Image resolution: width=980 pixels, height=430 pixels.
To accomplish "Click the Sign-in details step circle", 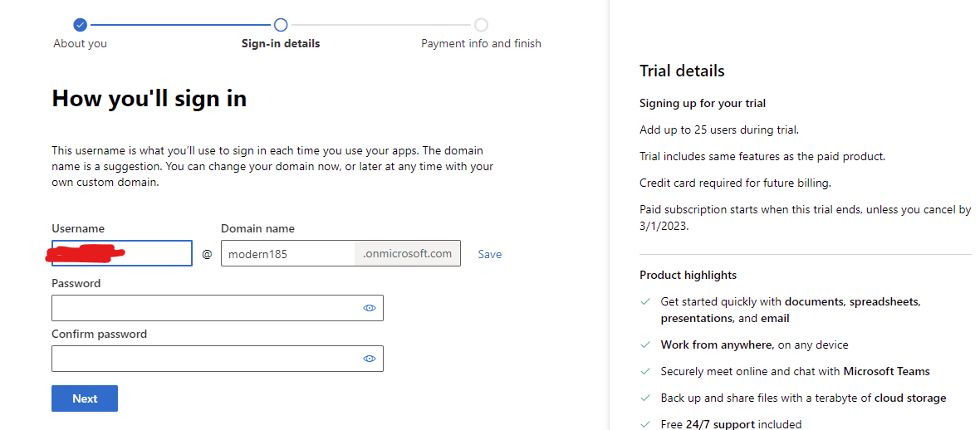I will point(281,25).
